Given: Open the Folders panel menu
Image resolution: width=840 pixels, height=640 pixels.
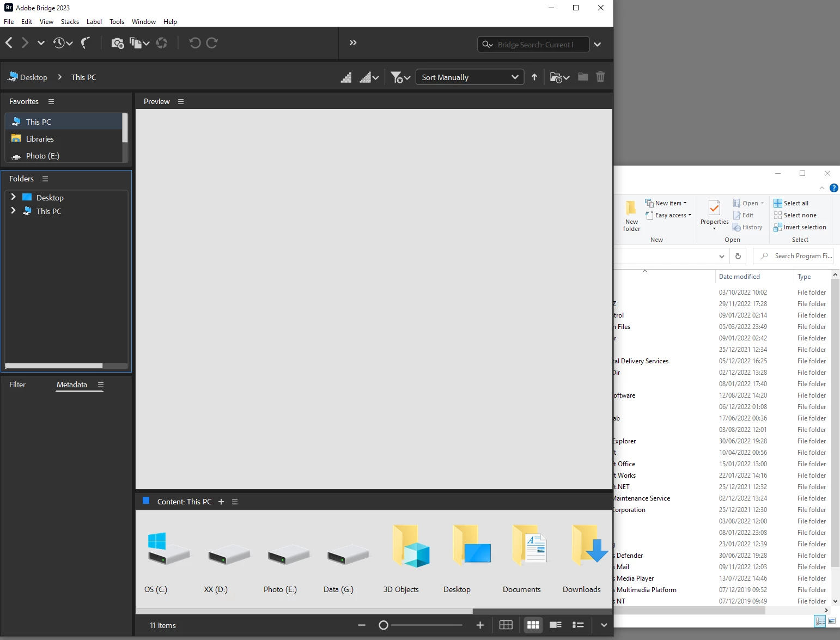Looking at the screenshot, I should [45, 179].
